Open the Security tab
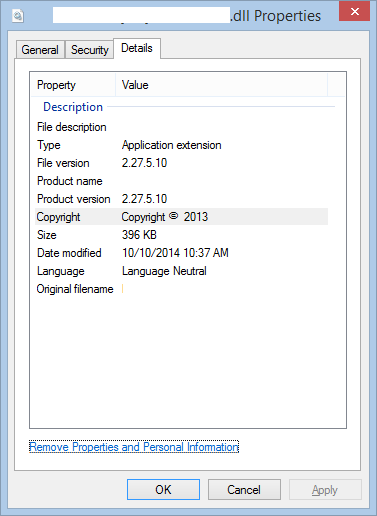The width and height of the screenshot is (377, 516). 89,50
